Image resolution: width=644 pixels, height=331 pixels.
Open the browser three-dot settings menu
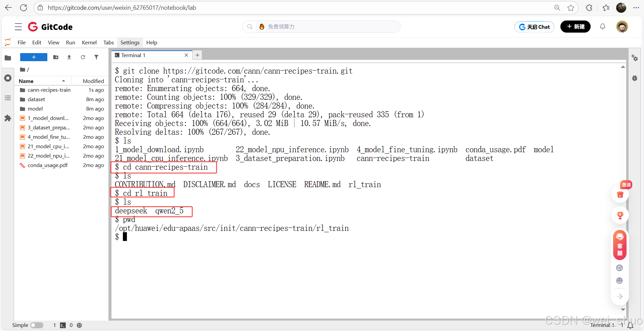pos(636,8)
